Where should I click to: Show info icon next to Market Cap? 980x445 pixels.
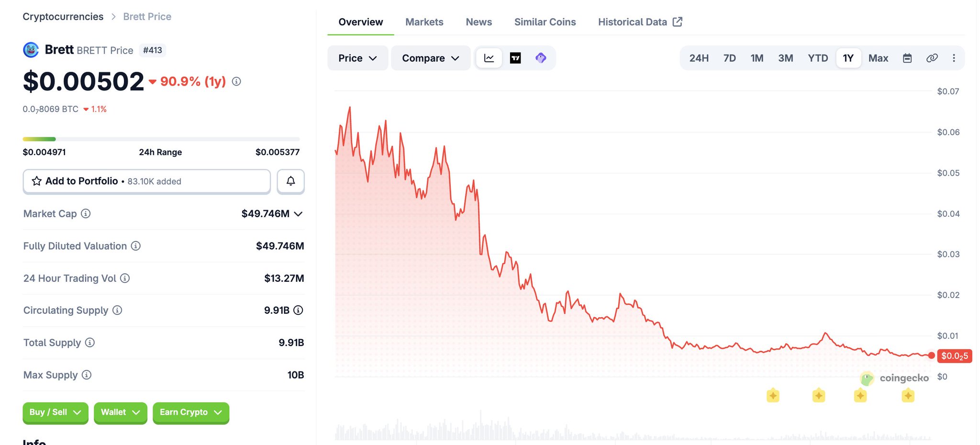[86, 213]
